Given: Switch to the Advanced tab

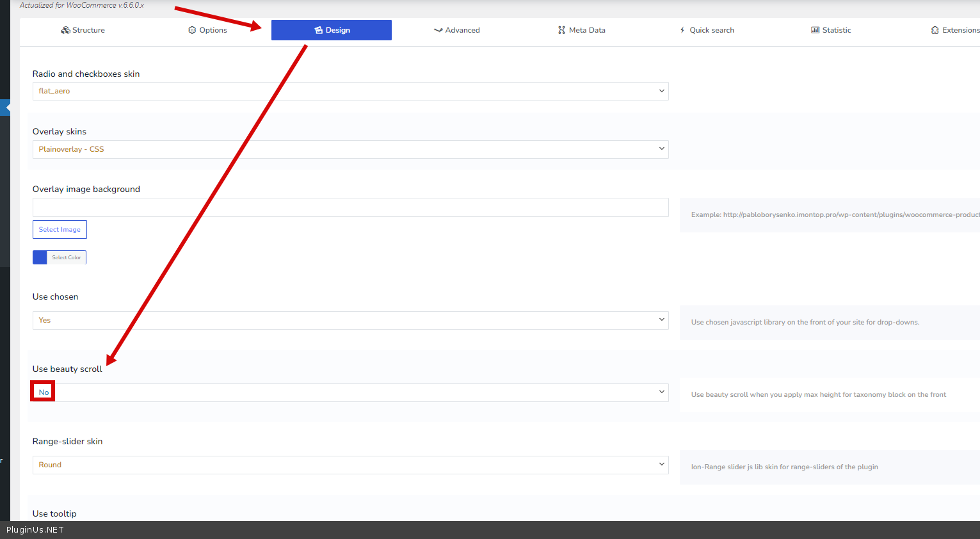Looking at the screenshot, I should [462, 30].
